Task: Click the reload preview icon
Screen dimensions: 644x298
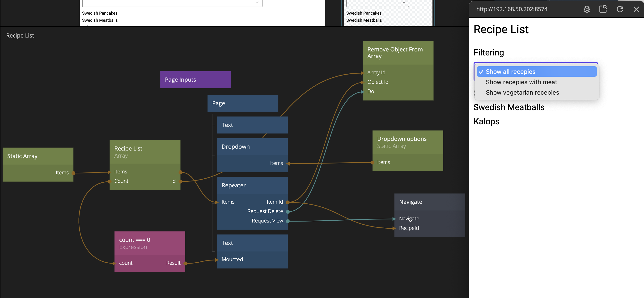Action: point(619,9)
